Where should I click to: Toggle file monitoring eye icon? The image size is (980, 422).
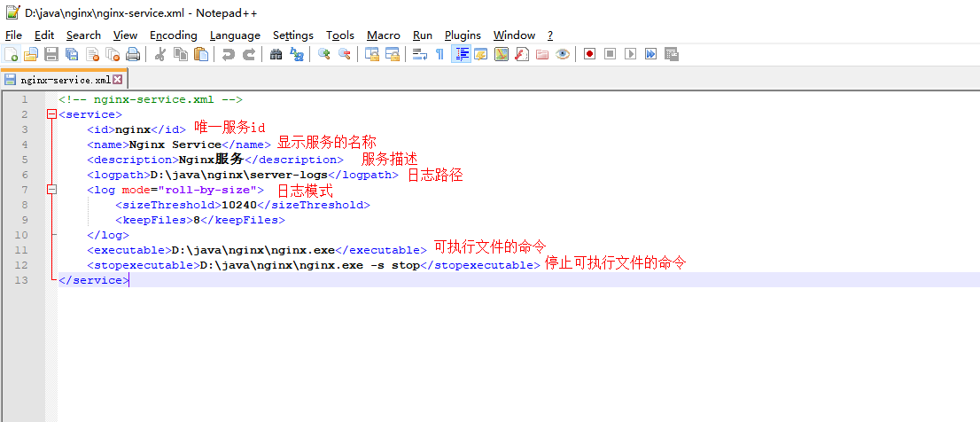click(x=563, y=54)
